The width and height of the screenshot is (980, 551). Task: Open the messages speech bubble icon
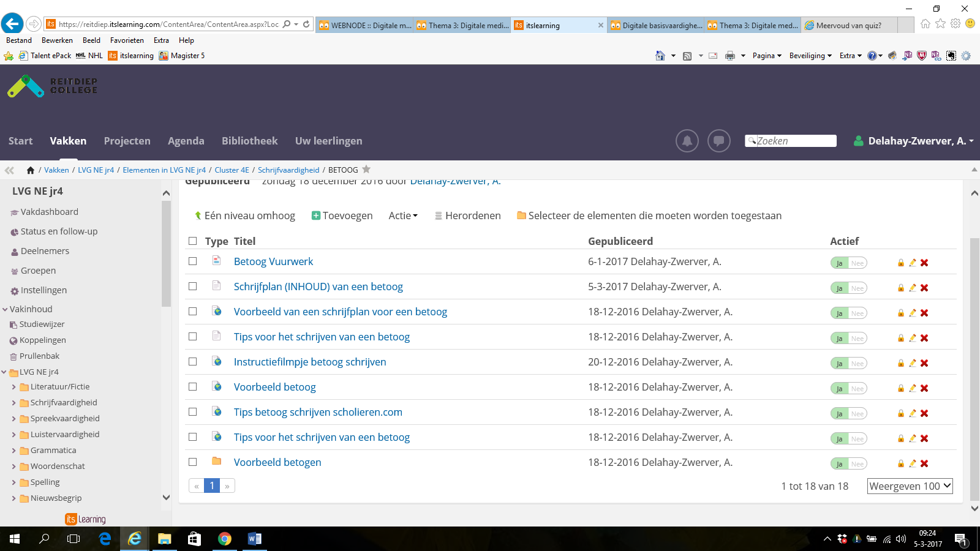pyautogui.click(x=718, y=141)
